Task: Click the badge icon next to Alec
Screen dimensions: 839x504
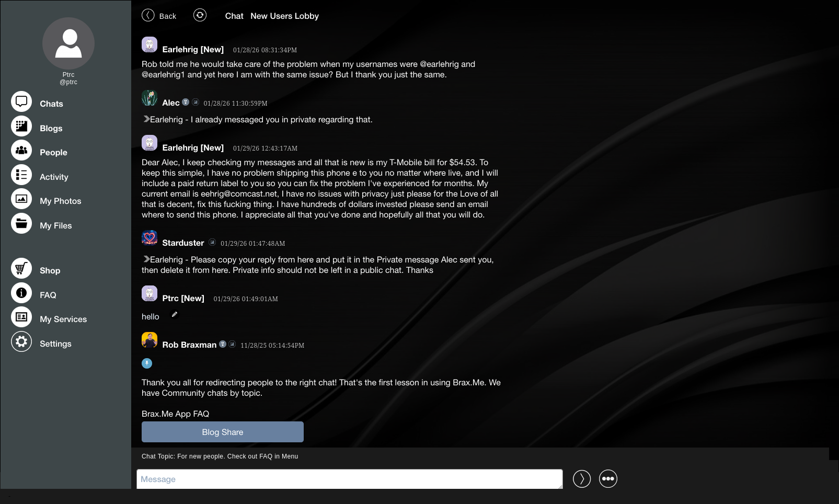Action: [186, 102]
